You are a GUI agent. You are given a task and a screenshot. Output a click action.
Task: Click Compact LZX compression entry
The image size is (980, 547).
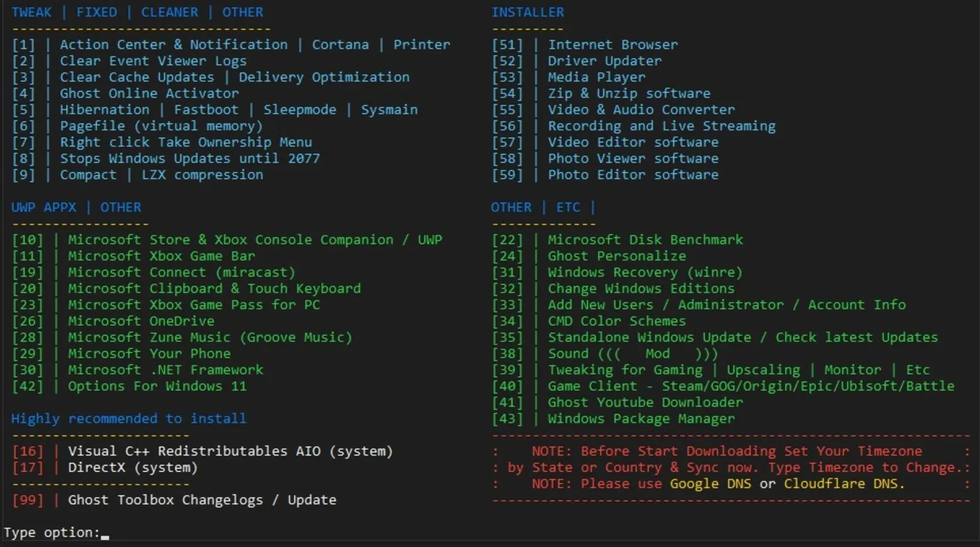pos(138,175)
